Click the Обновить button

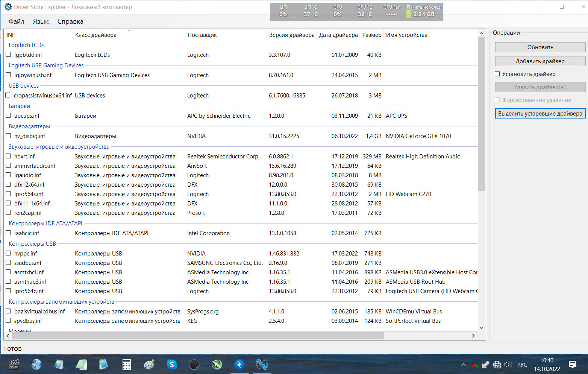tap(540, 47)
